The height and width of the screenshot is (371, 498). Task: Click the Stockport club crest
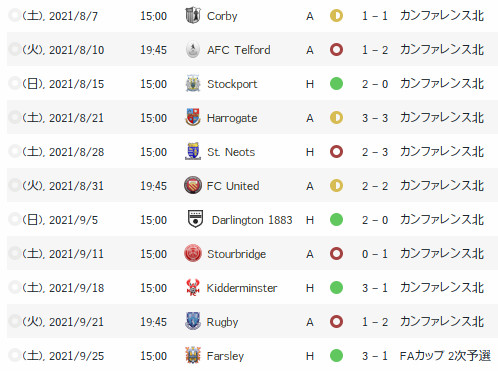193,84
